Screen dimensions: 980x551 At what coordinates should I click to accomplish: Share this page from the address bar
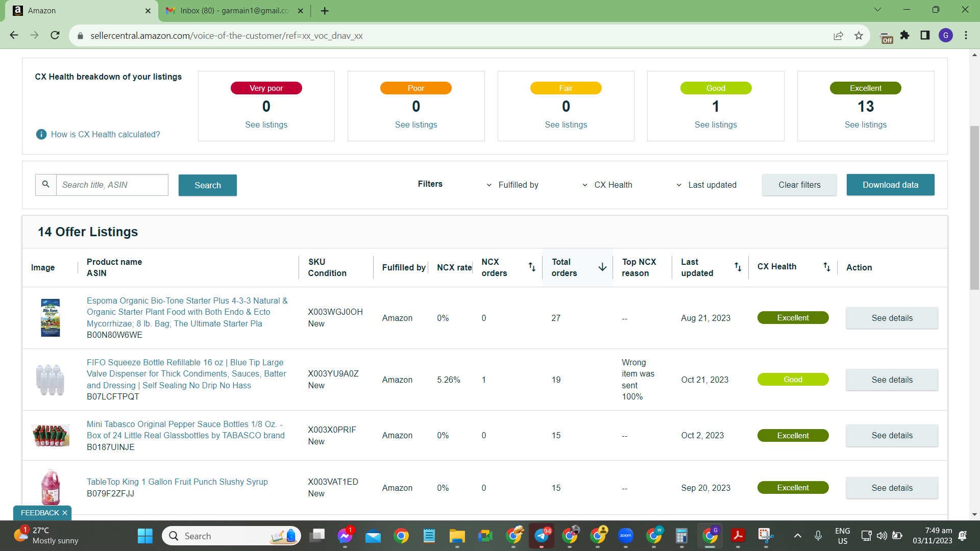tap(838, 36)
